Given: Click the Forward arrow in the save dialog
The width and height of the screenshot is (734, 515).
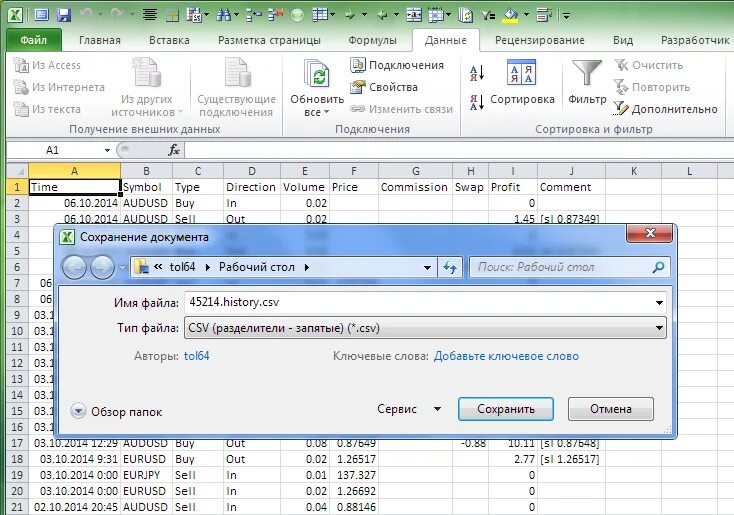Looking at the screenshot, I should point(102,267).
